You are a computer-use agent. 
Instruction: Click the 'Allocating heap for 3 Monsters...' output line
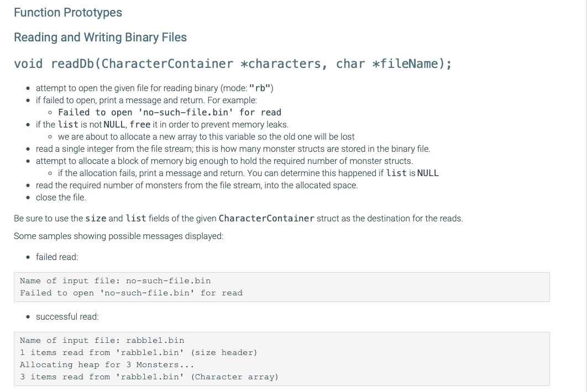(x=107, y=365)
